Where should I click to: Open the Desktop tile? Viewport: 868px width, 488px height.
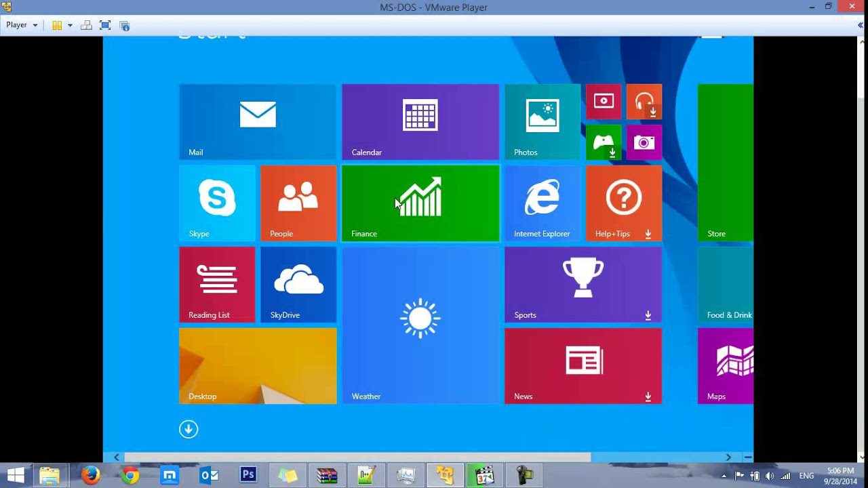[258, 366]
